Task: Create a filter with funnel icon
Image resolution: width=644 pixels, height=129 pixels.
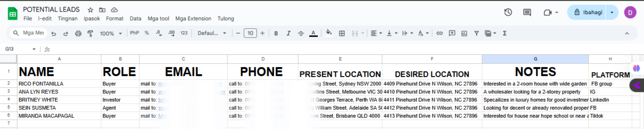Action: pos(476,33)
